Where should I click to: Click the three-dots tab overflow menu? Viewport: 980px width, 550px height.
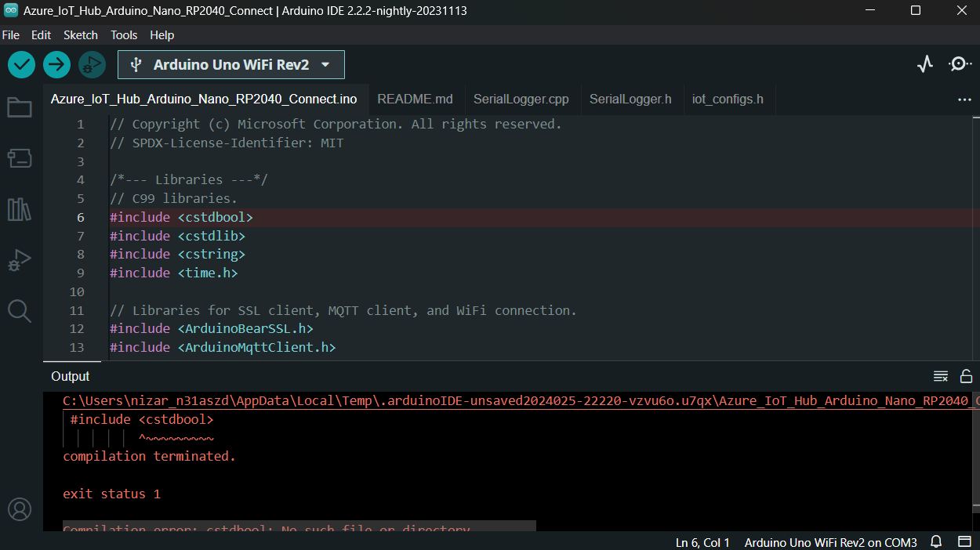tap(964, 100)
